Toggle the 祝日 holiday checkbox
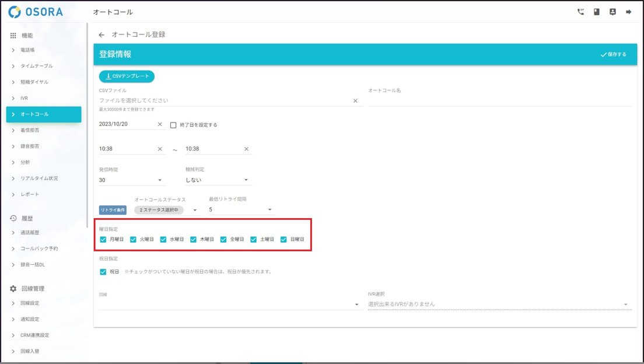The width and height of the screenshot is (644, 364). pos(103,272)
